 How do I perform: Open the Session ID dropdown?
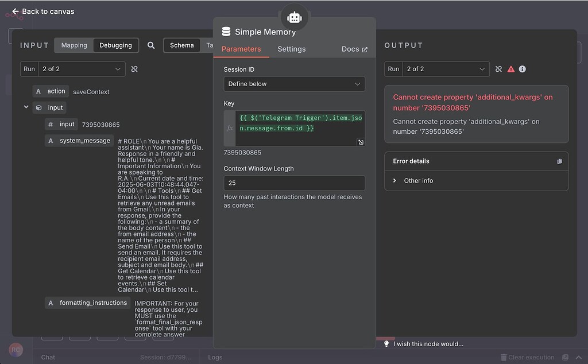click(x=295, y=84)
